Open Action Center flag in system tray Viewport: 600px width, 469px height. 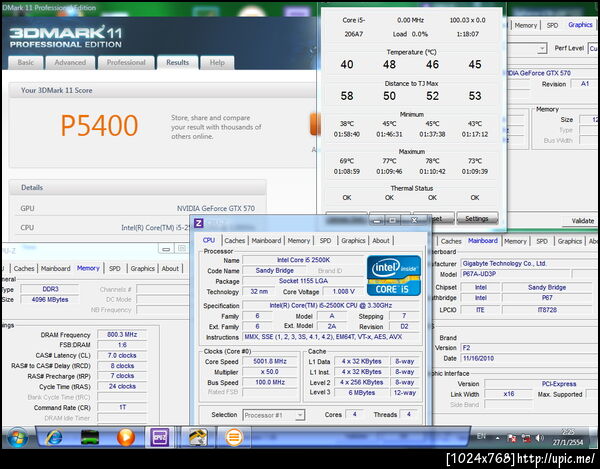[x=512, y=438]
